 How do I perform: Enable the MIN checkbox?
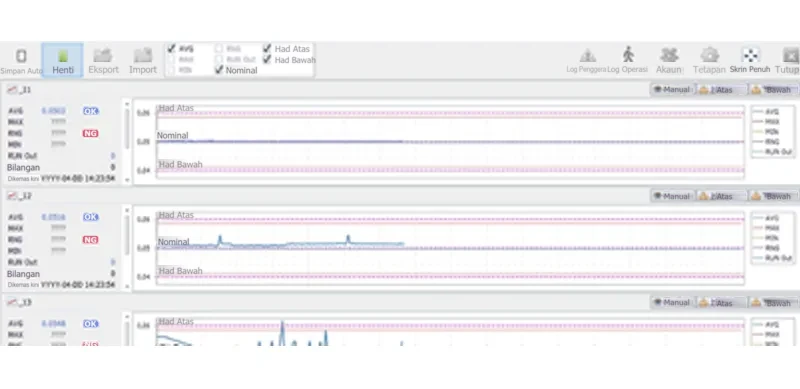(x=171, y=70)
